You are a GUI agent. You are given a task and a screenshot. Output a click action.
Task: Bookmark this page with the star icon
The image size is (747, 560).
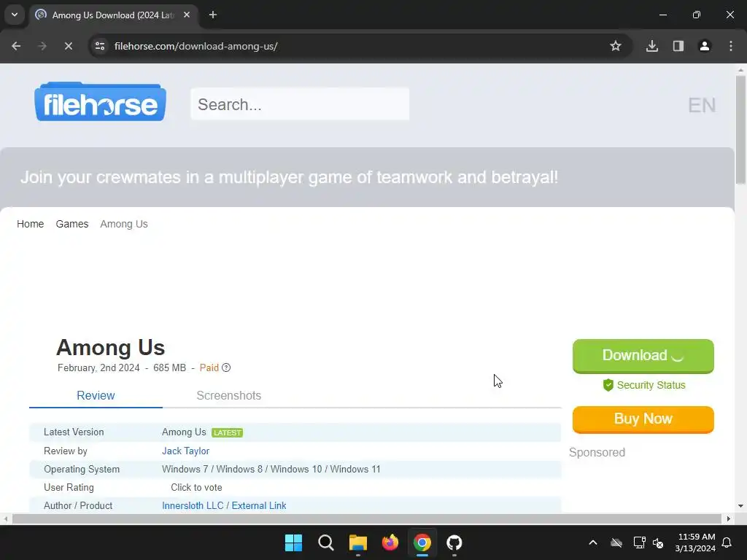(616, 46)
